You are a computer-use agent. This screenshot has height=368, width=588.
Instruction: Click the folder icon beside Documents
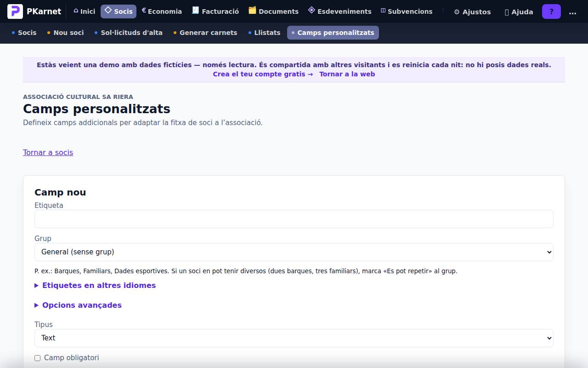(x=252, y=10)
